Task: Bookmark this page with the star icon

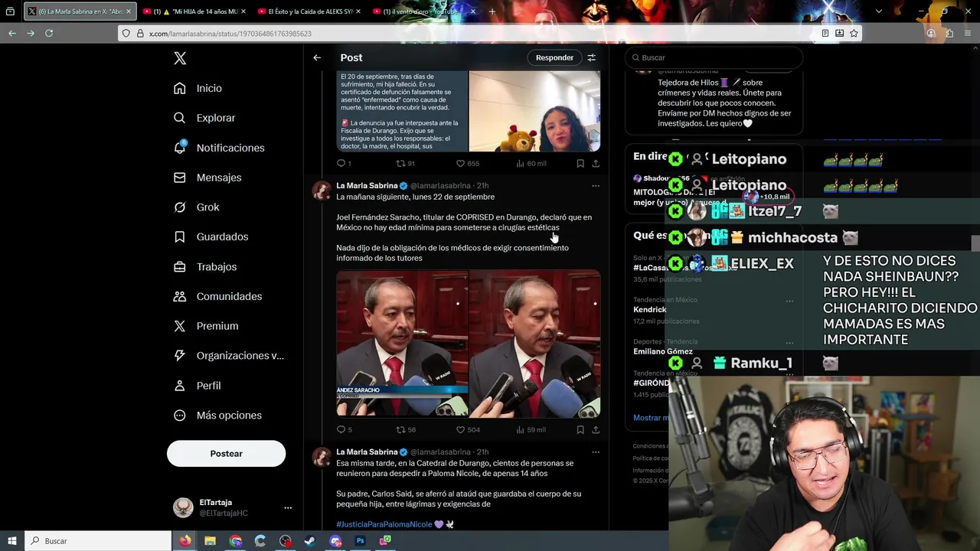Action: 854,34
